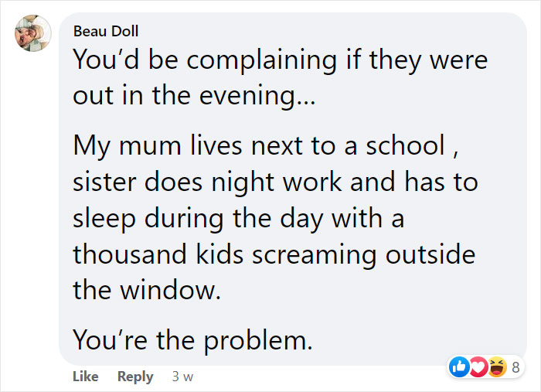The height and width of the screenshot is (392, 541).
Task: Click the word "complaining" in the comment
Action: [x=218, y=60]
